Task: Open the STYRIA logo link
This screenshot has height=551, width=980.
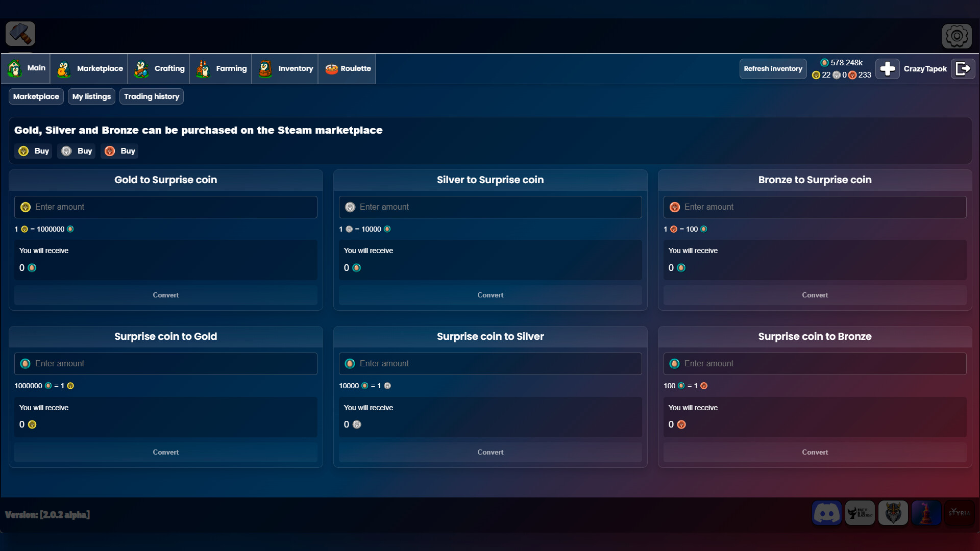Action: pos(959,513)
